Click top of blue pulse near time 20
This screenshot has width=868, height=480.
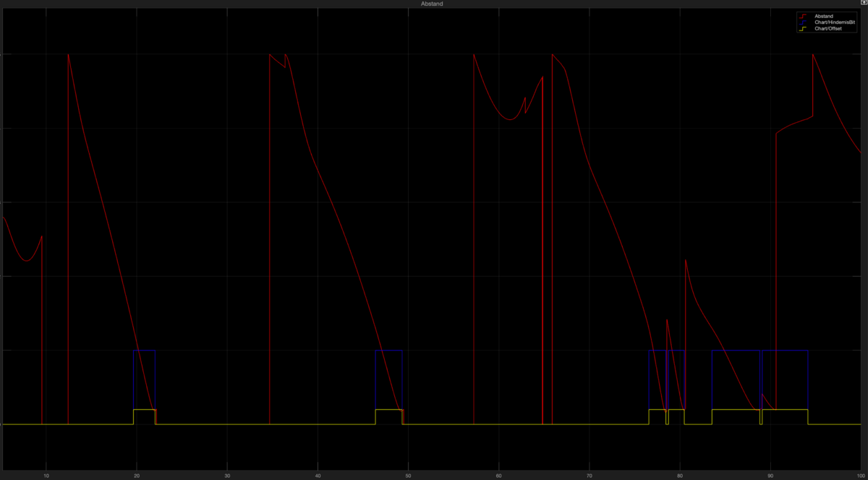tap(145, 350)
